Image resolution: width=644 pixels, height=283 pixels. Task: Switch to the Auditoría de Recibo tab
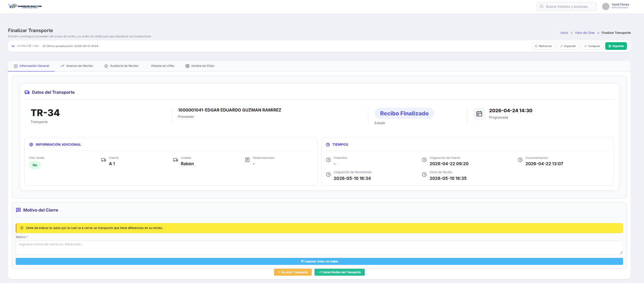[x=121, y=66]
